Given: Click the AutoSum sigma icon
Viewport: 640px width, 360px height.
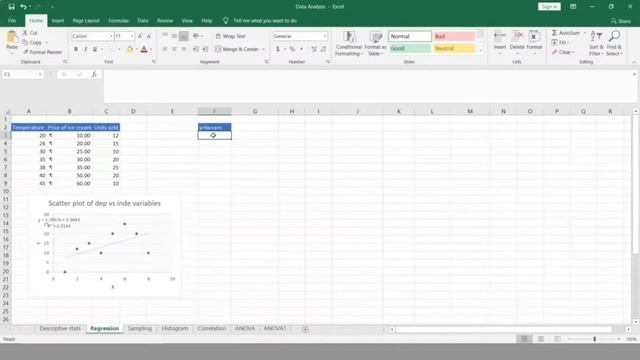Looking at the screenshot, I should [x=554, y=33].
